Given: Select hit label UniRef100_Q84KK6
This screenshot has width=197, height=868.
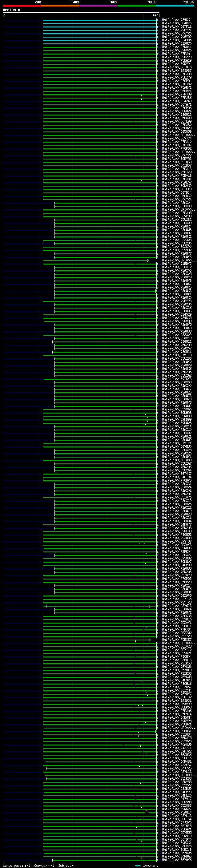Looking at the screenshot, I should click(x=177, y=23).
